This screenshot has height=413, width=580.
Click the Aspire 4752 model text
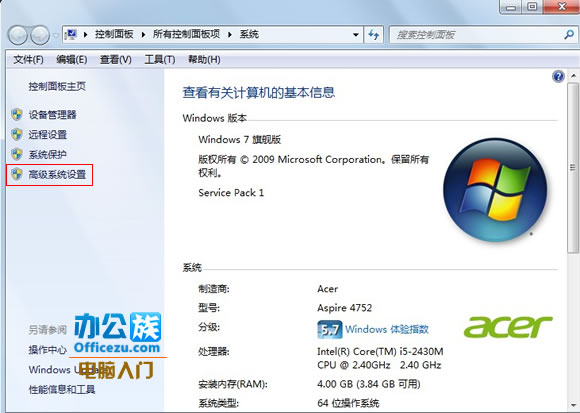pyautogui.click(x=344, y=308)
